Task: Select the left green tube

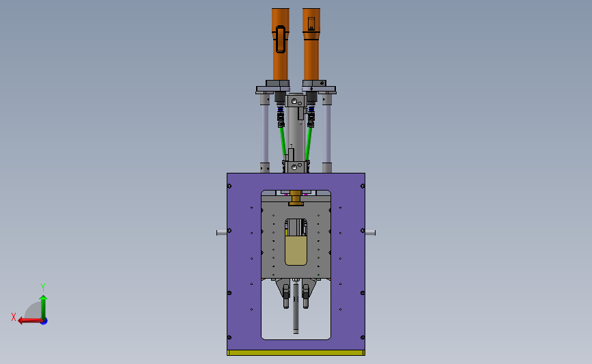Action: [283, 143]
